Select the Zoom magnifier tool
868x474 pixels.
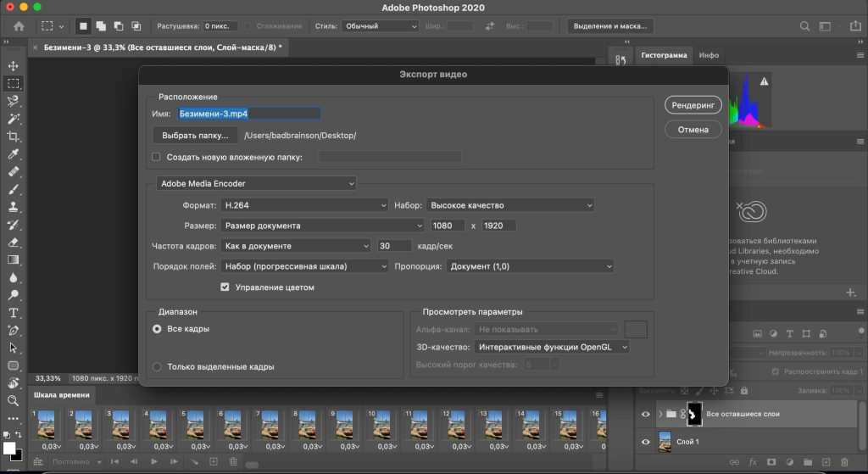click(x=13, y=400)
